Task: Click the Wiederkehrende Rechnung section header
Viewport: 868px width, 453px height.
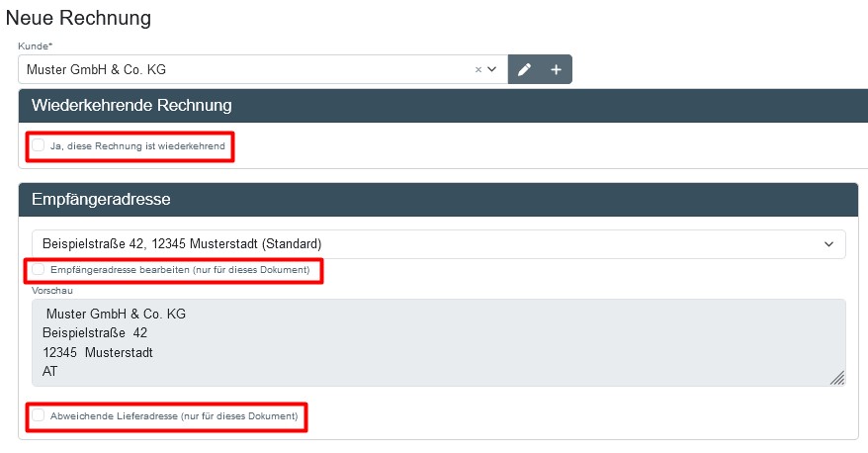Action: (x=131, y=105)
